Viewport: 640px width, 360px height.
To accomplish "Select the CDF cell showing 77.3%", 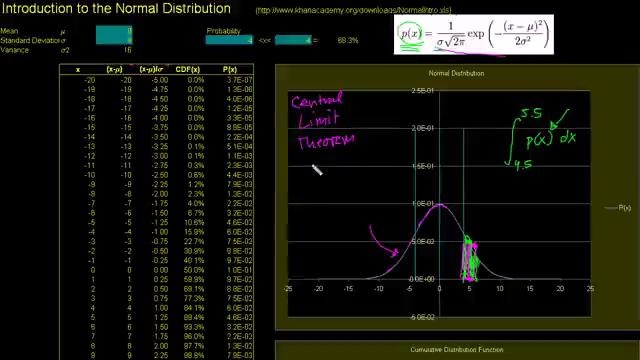I will [194, 298].
